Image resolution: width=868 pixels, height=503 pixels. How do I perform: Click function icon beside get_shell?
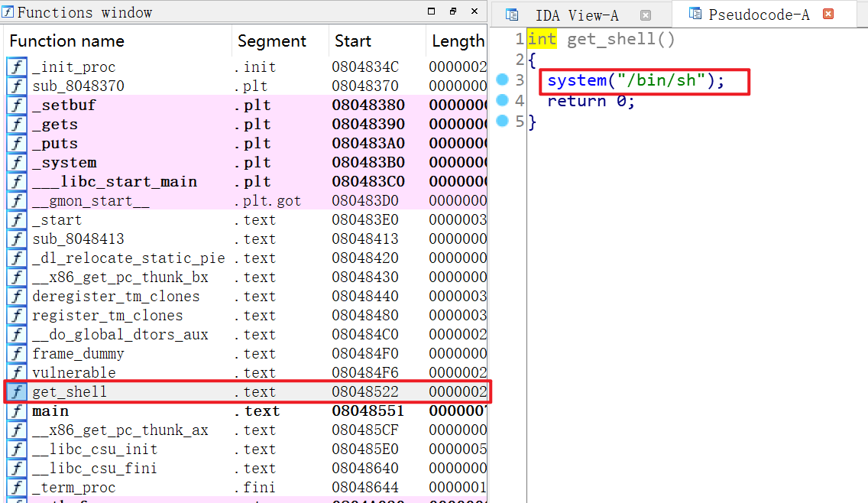pyautogui.click(x=17, y=391)
